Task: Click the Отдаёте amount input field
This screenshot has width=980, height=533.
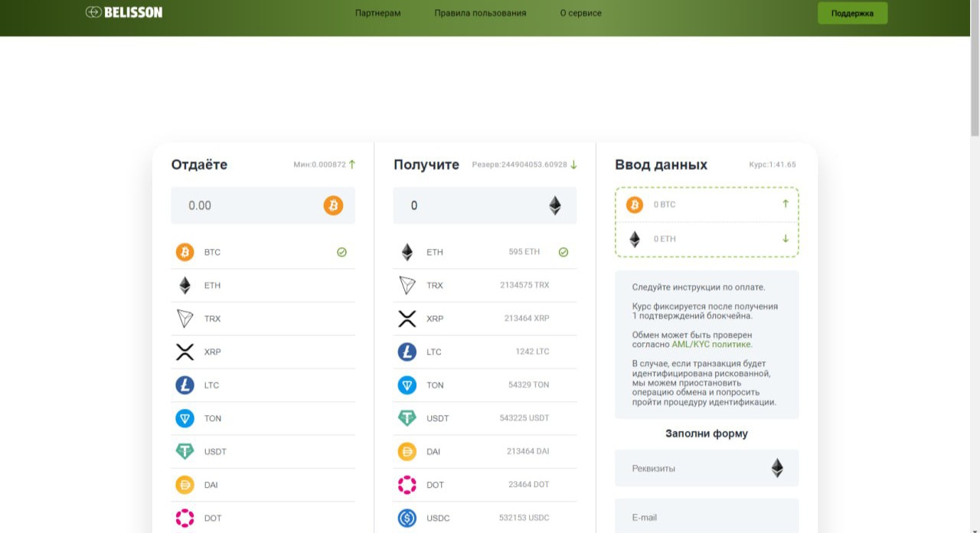Action: pyautogui.click(x=263, y=205)
